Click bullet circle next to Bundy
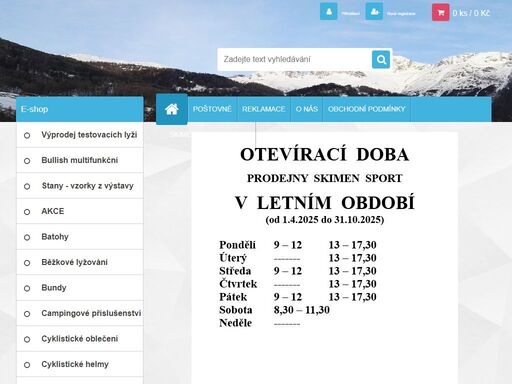The width and height of the screenshot is (512, 384). click(27, 288)
